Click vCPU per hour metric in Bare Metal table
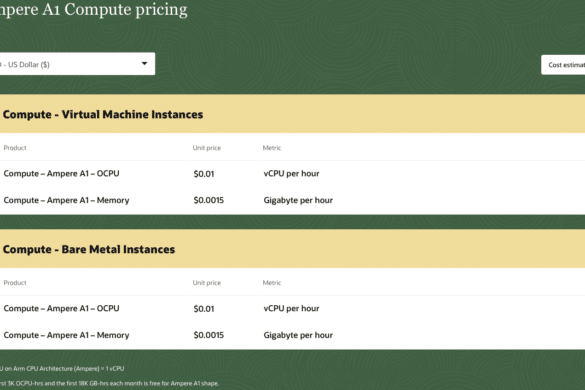Screen dimensions: 585x390 [x=291, y=309]
